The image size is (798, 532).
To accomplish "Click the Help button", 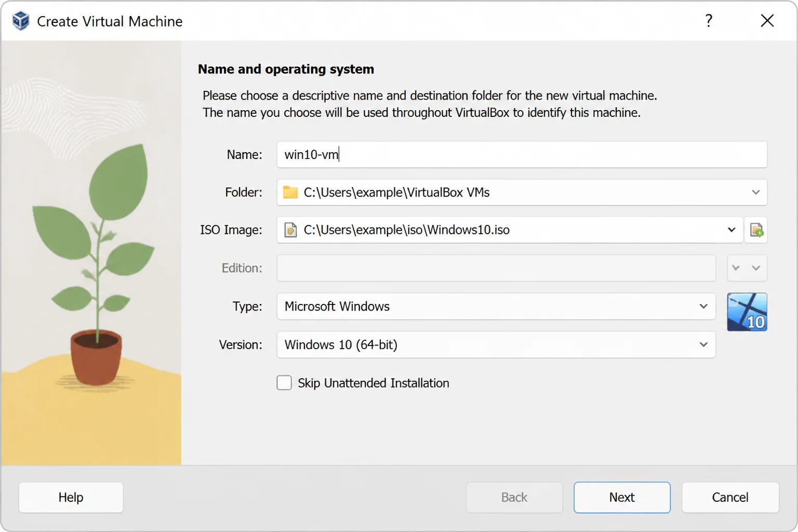I will point(71,497).
